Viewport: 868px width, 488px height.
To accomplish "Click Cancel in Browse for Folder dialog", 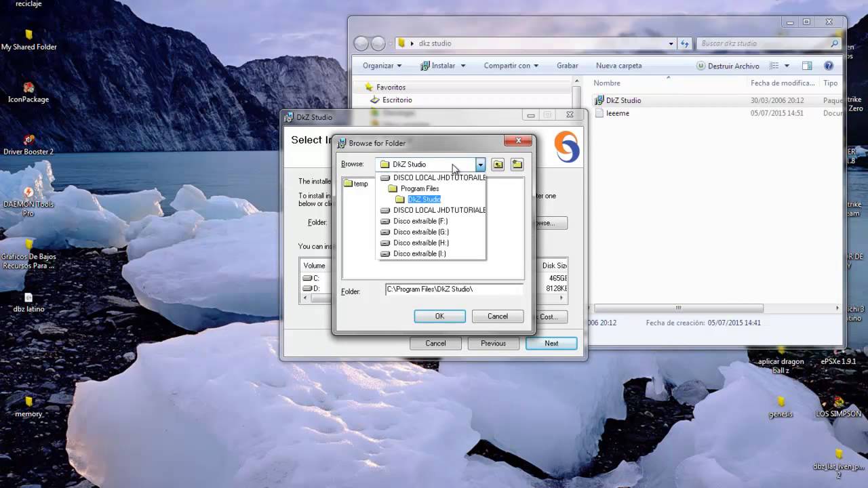I will tap(498, 317).
